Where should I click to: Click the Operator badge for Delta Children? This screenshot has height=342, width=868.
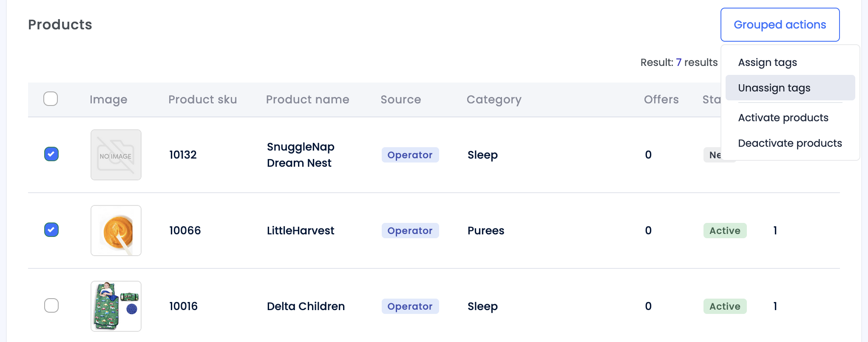(410, 306)
